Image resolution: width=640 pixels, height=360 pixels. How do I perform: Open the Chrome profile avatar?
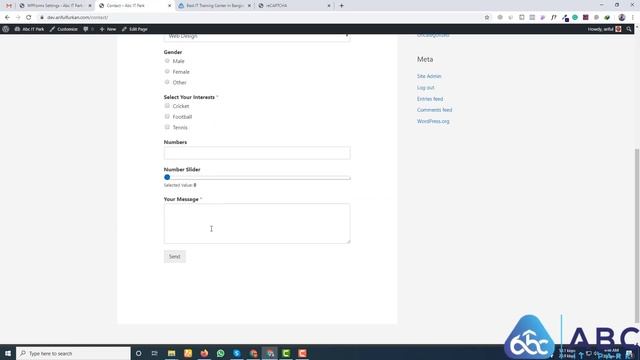pyautogui.click(x=622, y=18)
